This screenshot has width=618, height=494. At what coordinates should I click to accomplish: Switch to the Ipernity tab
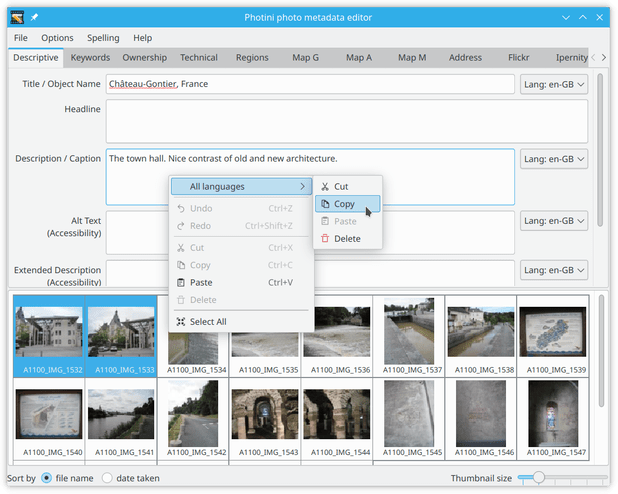coord(571,58)
